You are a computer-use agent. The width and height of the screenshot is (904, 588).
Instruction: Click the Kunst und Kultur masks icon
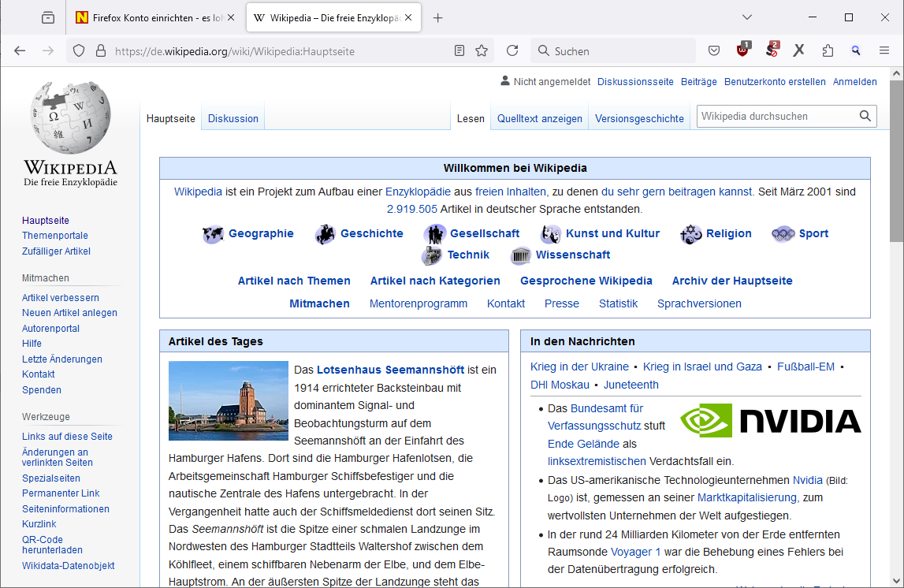[551, 234]
